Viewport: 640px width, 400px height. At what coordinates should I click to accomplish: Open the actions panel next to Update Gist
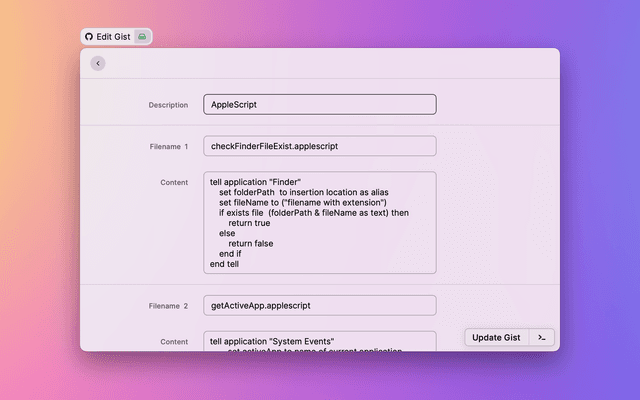[x=541, y=337]
